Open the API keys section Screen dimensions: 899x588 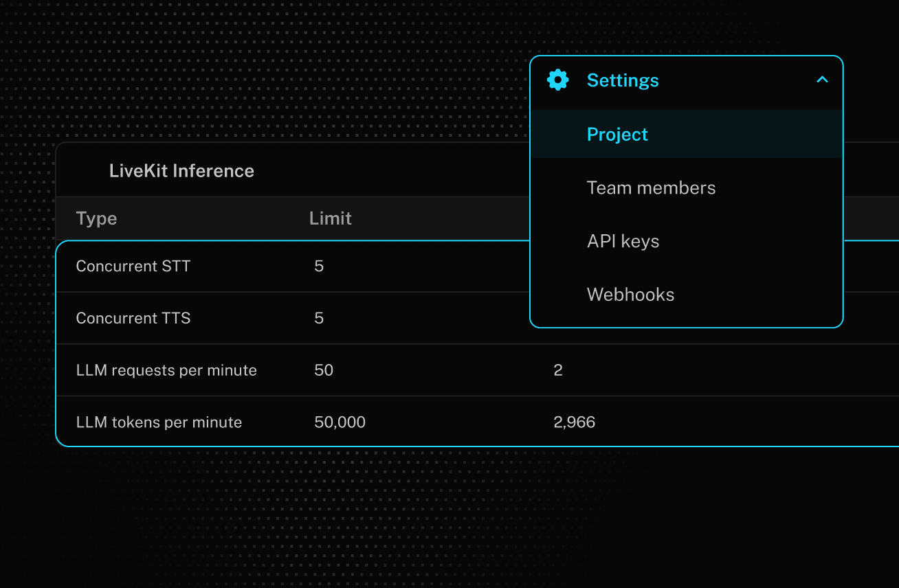click(x=623, y=241)
